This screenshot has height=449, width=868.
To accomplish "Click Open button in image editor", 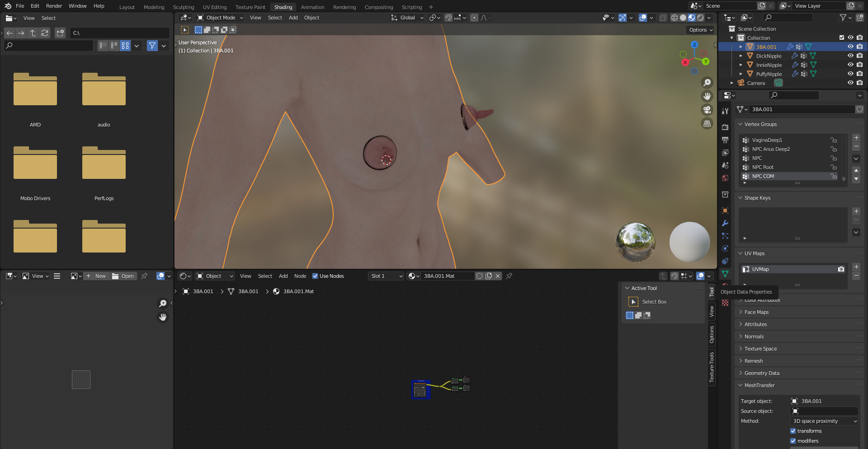I will click(123, 276).
